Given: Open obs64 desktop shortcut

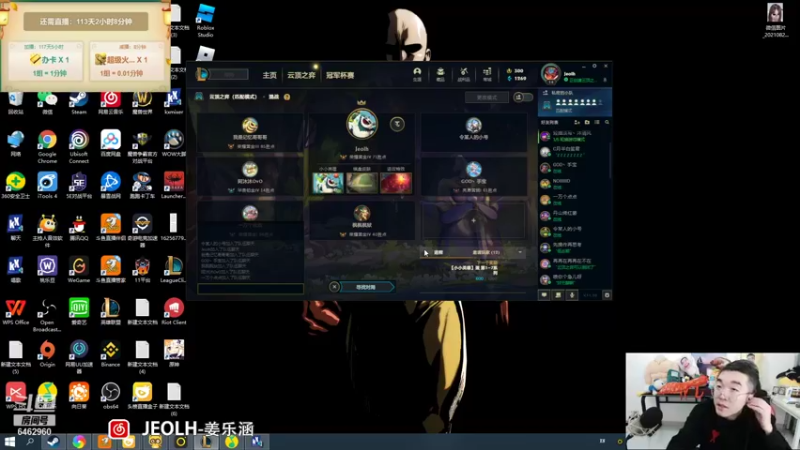Looking at the screenshot, I should (110, 396).
